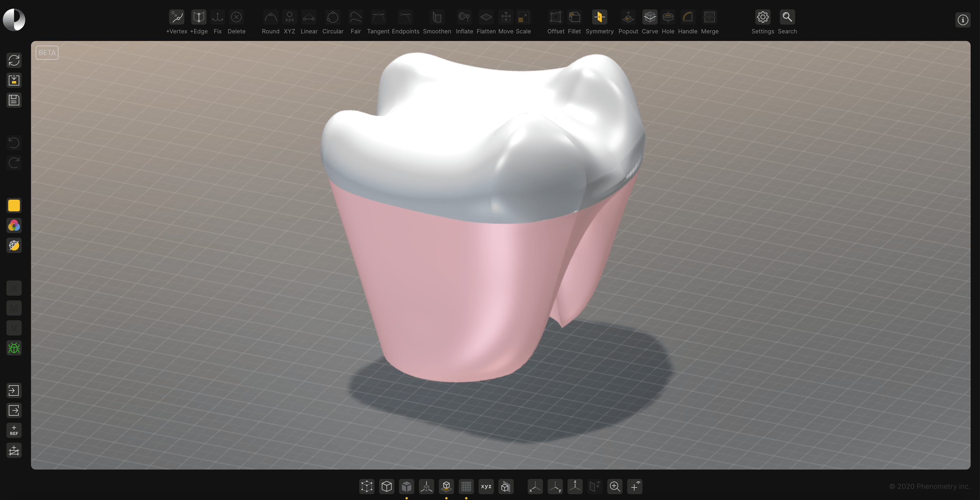Redo the last action
Viewport: 980px width, 500px height.
(14, 163)
